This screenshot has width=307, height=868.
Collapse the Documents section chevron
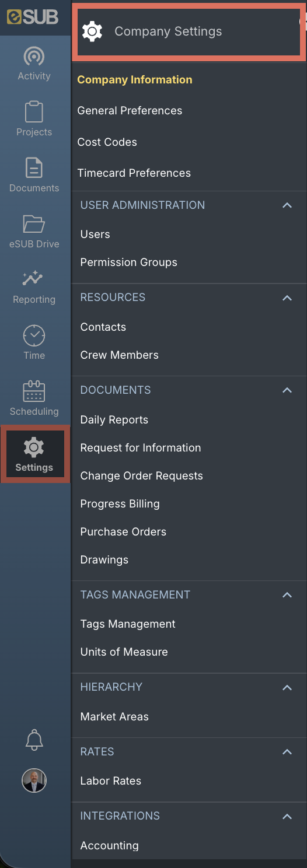point(287,390)
